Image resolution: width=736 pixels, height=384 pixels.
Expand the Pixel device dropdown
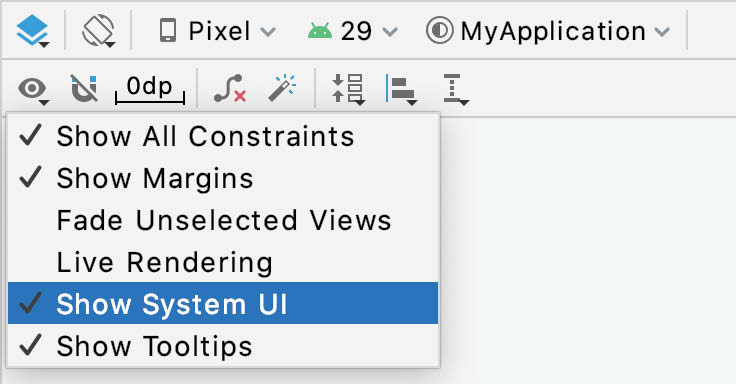(217, 31)
